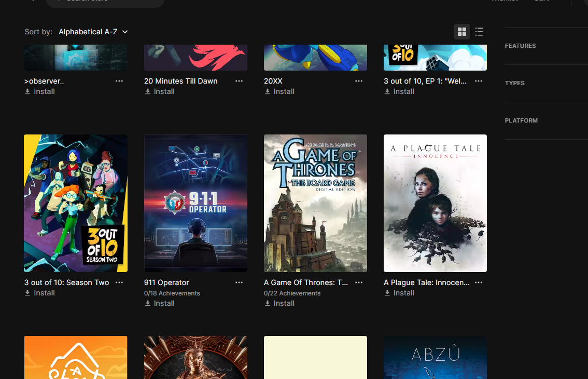
Task: Open more options for A Plague Tale: Innocence
Action: [479, 282]
